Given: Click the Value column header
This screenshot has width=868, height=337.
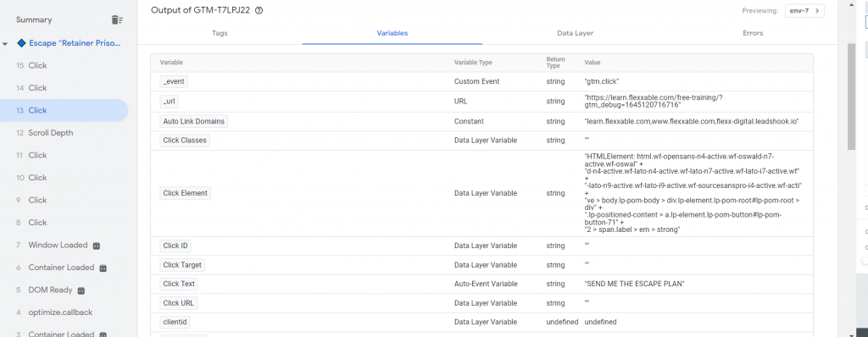Looking at the screenshot, I should click(593, 63).
